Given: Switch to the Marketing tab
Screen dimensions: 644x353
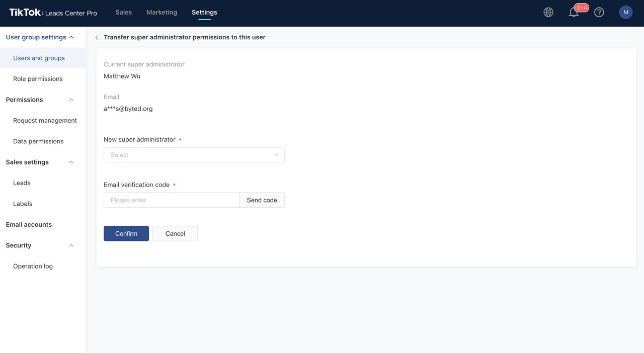Looking at the screenshot, I should (161, 12).
